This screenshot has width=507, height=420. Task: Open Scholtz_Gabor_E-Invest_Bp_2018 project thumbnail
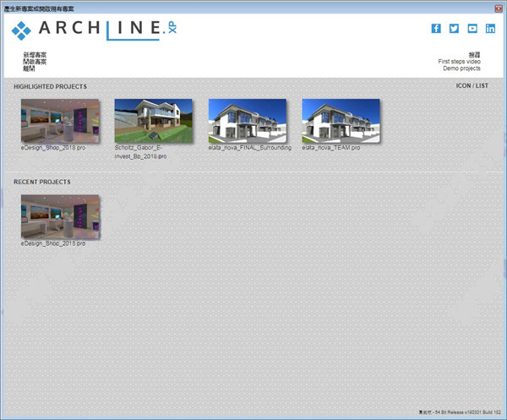(x=153, y=121)
